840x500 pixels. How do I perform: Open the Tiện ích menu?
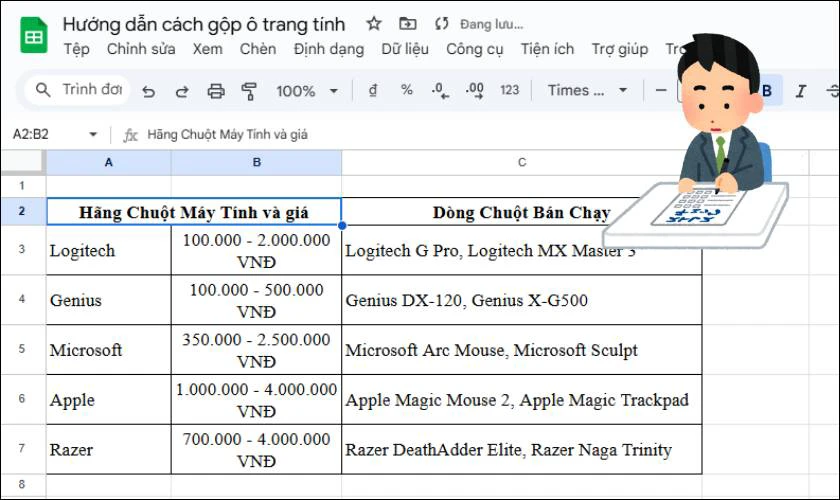547,49
